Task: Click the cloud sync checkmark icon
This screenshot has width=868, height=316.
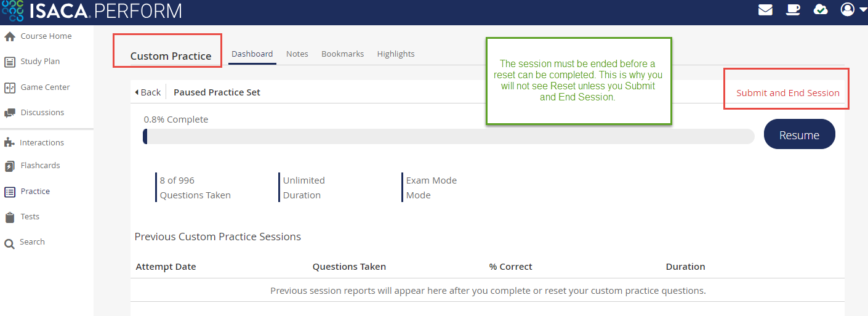Action: (821, 10)
